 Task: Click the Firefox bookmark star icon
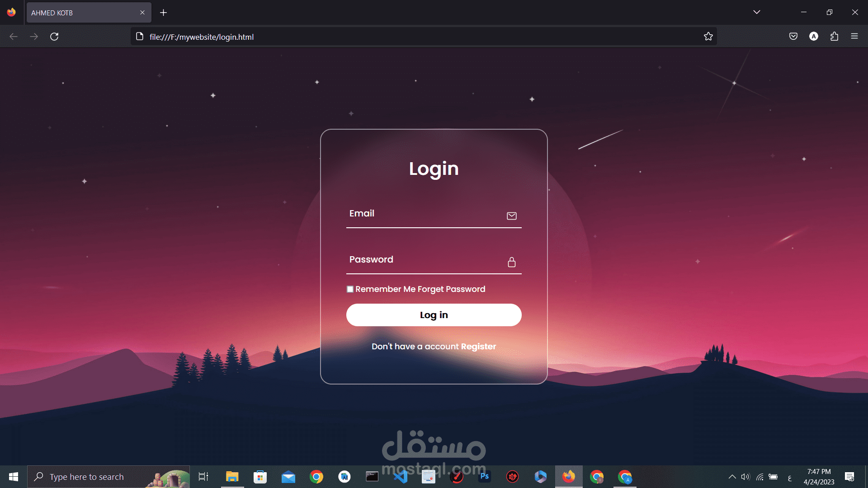708,37
